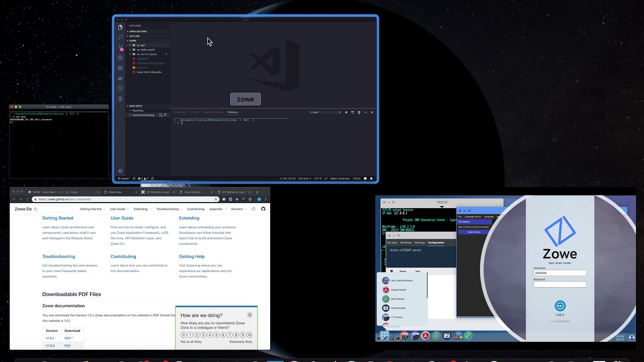The image size is (644, 362).
Task: Switch to the PROBLEMS panel tab
Action: tap(180, 112)
